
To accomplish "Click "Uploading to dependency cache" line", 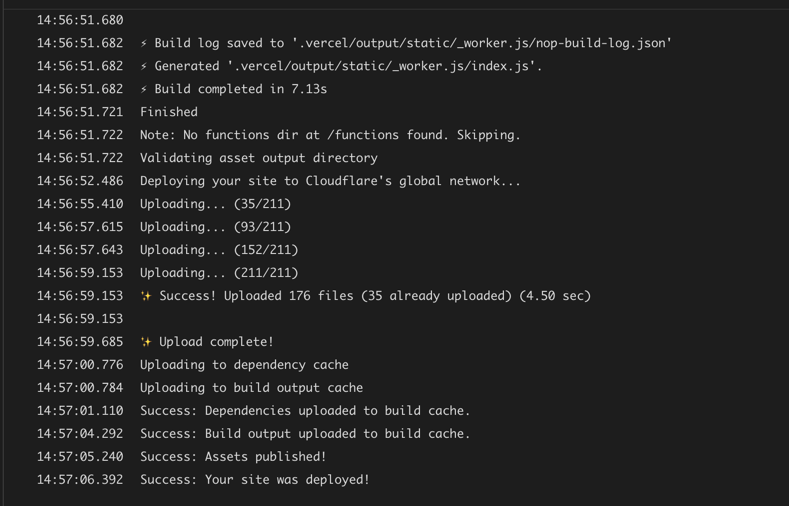I will coord(244,365).
